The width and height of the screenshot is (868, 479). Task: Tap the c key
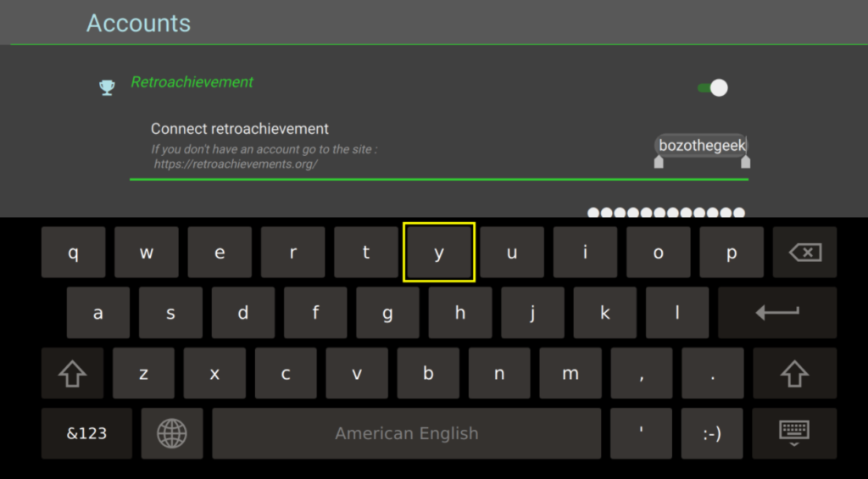pos(286,374)
